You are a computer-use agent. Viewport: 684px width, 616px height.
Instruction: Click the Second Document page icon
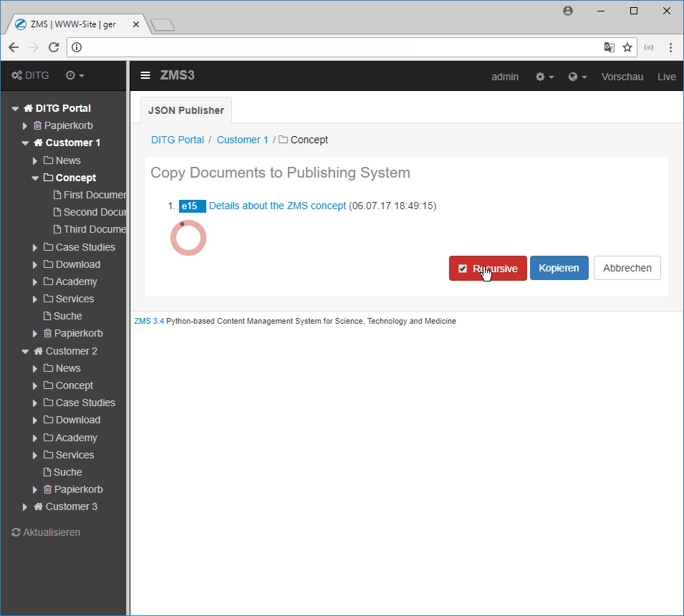point(57,212)
